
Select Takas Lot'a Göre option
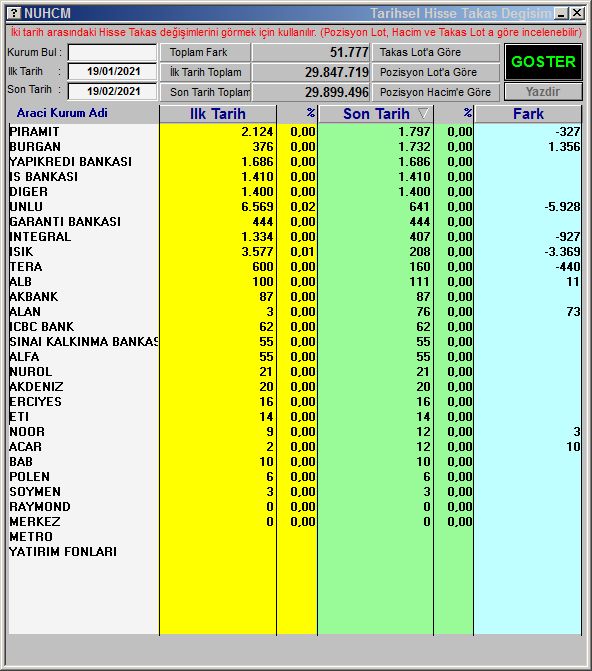pyautogui.click(x=436, y=53)
